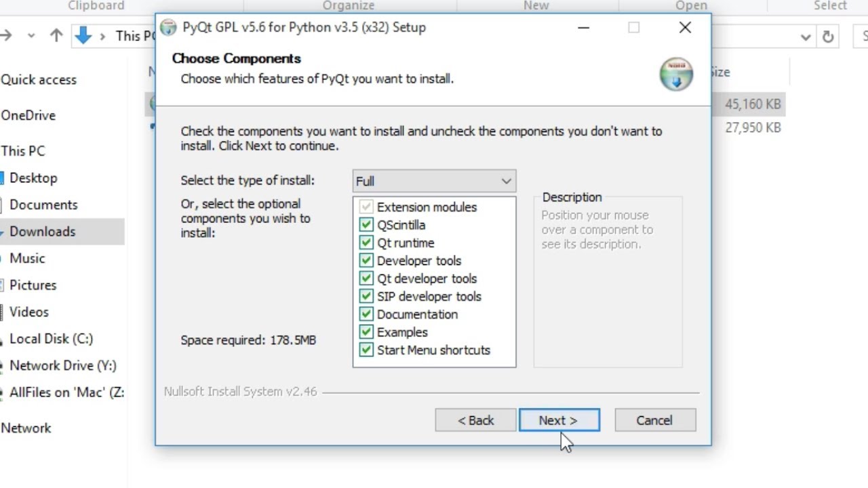Close the PyQt Setup window
The image size is (868, 488).
685,28
